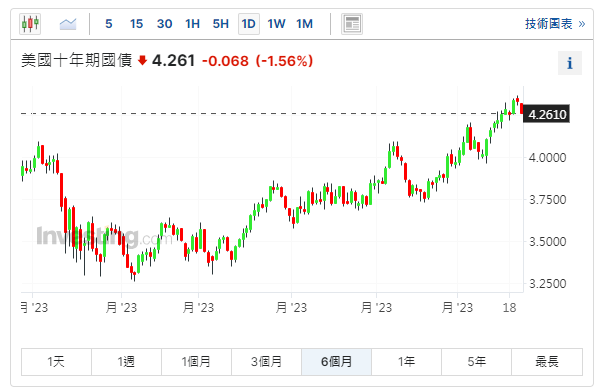Click the -0.068 change value
Viewport: 602px width, 391px height.
pyautogui.click(x=225, y=61)
